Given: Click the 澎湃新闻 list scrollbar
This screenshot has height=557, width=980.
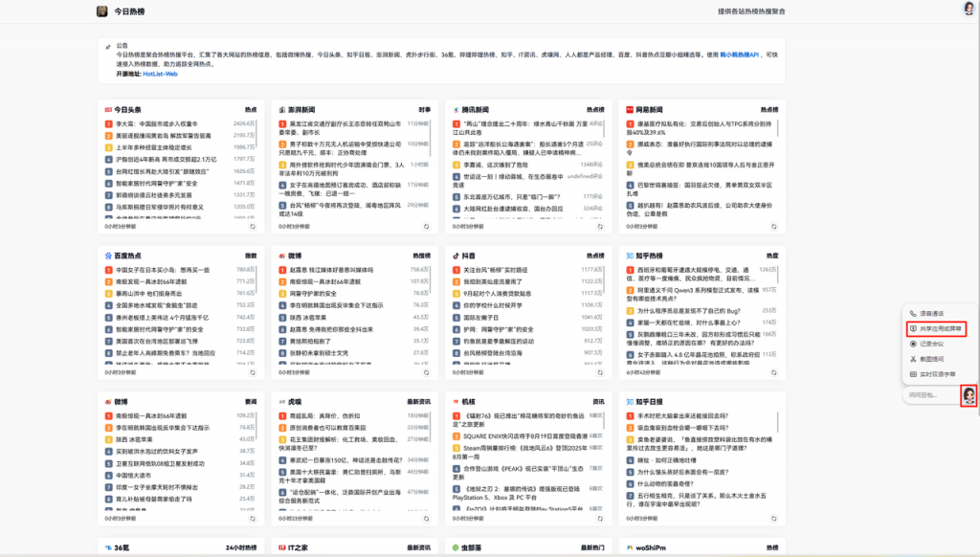Looking at the screenshot, I should click(431, 139).
